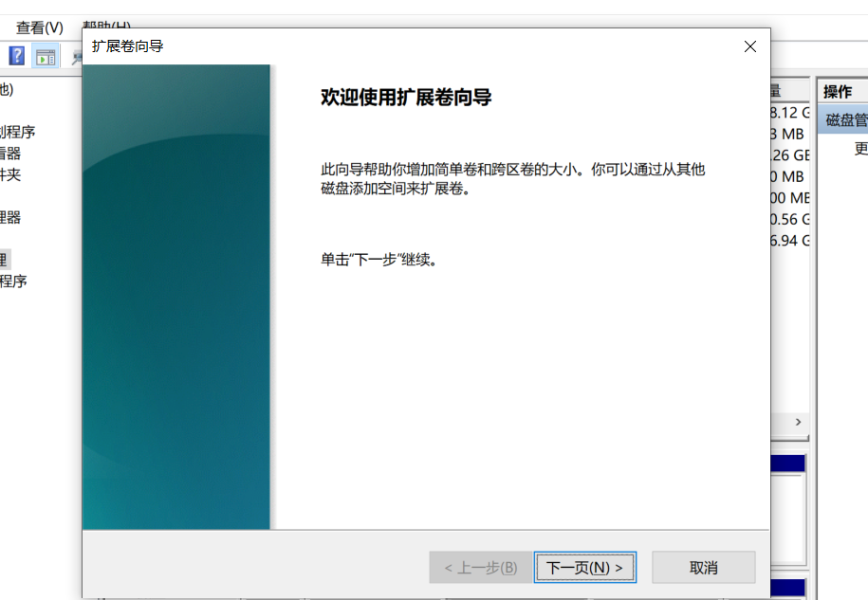Click the greyed-out < 上一步(B) button

point(481,567)
